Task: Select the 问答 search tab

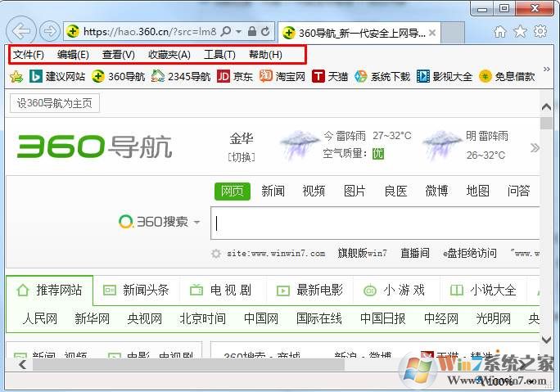Action: tap(518, 191)
